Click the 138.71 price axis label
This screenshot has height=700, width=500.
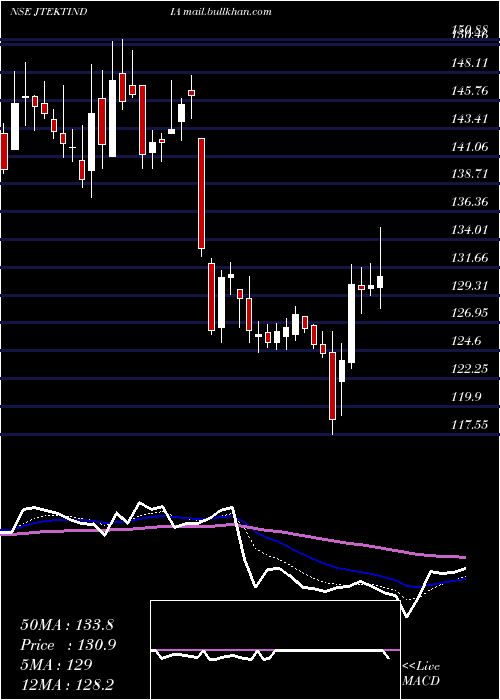pos(470,174)
